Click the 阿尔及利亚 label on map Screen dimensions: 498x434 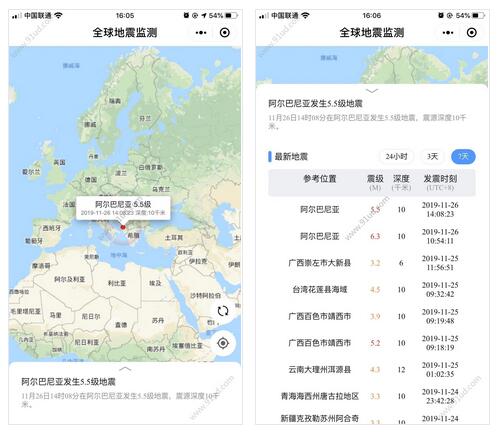pyautogui.click(x=69, y=279)
